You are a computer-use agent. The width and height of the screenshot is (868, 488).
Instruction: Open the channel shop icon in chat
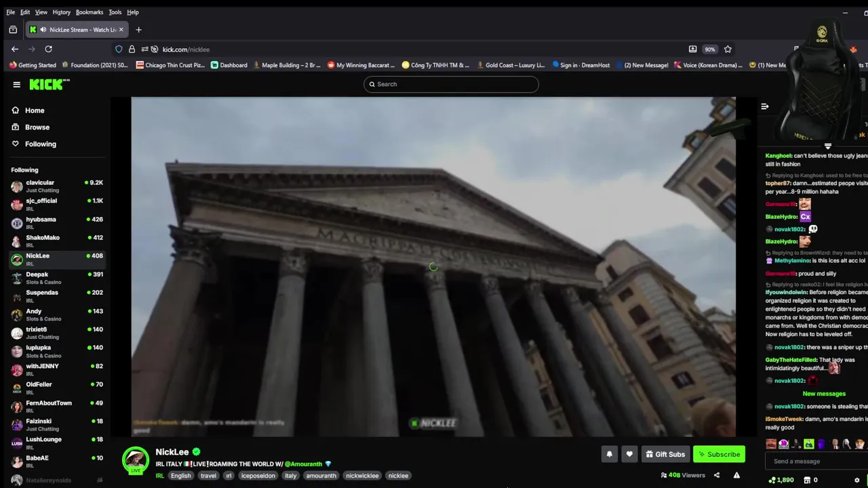tap(807, 480)
